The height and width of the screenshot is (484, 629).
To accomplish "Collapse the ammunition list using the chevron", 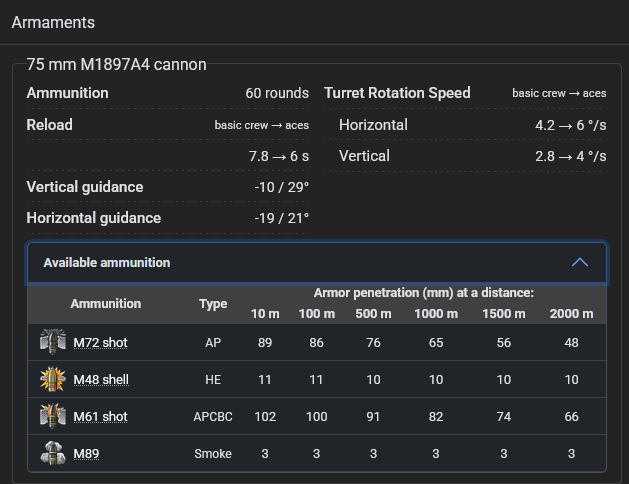I will click(579, 263).
